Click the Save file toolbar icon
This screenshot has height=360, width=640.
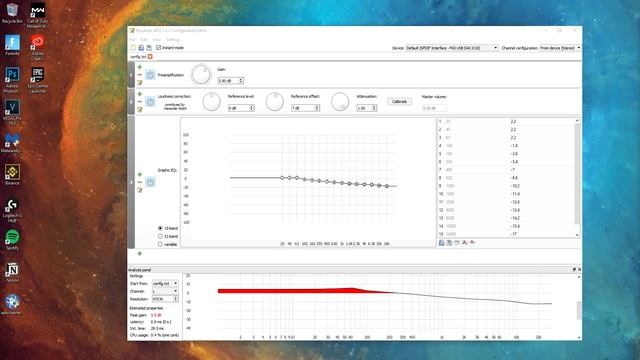pos(141,48)
